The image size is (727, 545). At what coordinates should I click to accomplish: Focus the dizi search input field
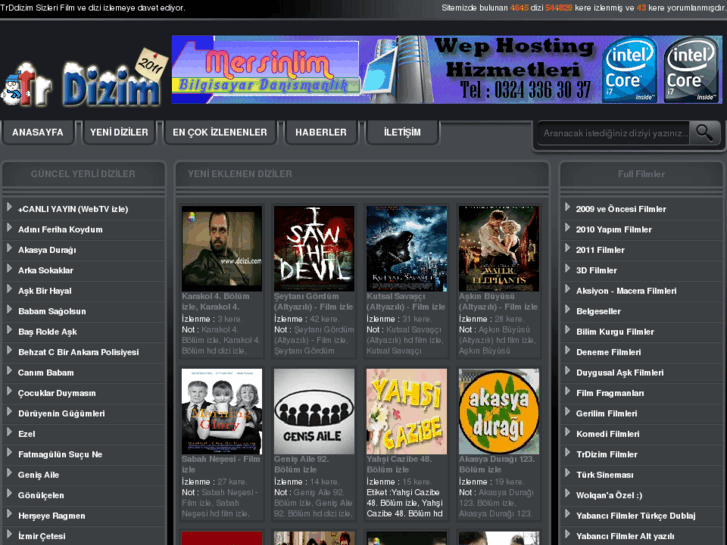pyautogui.click(x=614, y=134)
